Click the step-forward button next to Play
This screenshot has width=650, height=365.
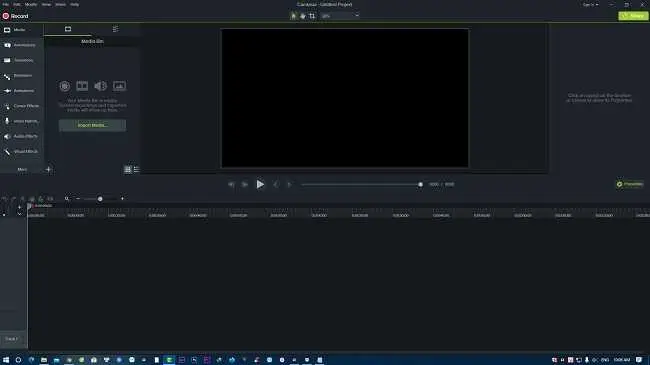(x=245, y=185)
